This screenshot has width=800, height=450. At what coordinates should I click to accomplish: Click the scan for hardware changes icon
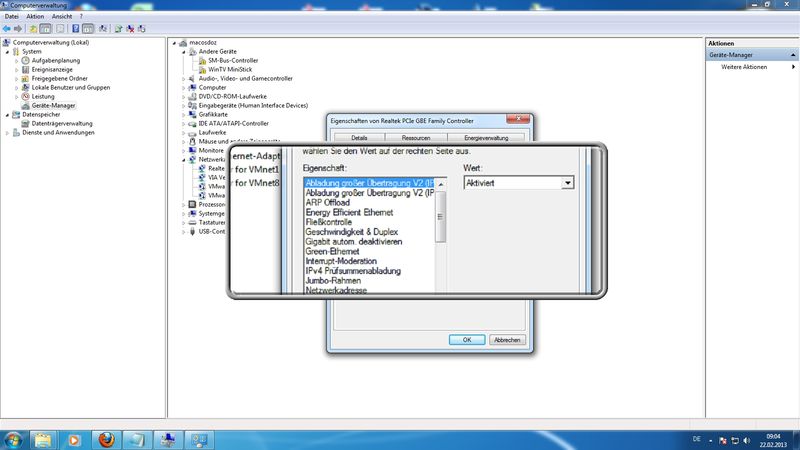pyautogui.click(x=103, y=29)
